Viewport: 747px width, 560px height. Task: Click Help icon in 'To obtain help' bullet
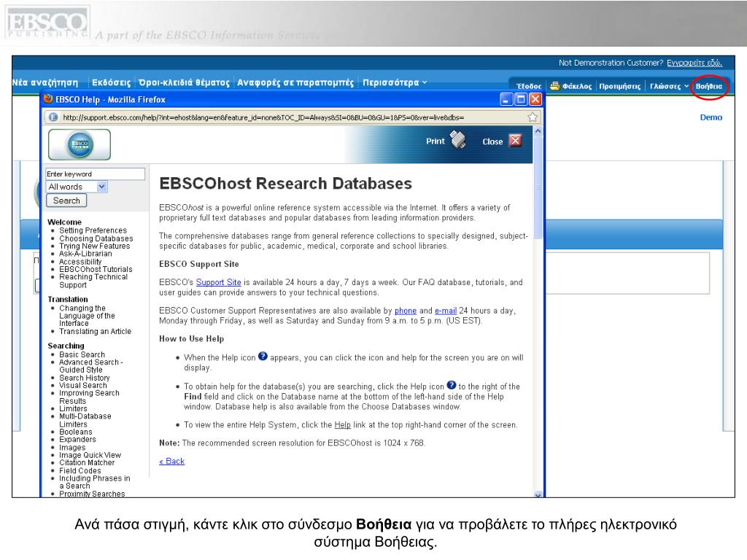(451, 385)
